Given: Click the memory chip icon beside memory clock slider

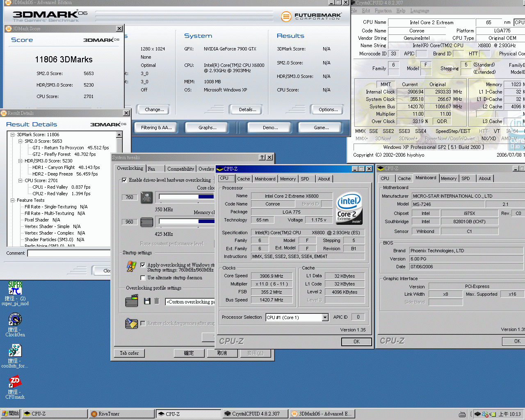Looking at the screenshot, I should 147,222.
